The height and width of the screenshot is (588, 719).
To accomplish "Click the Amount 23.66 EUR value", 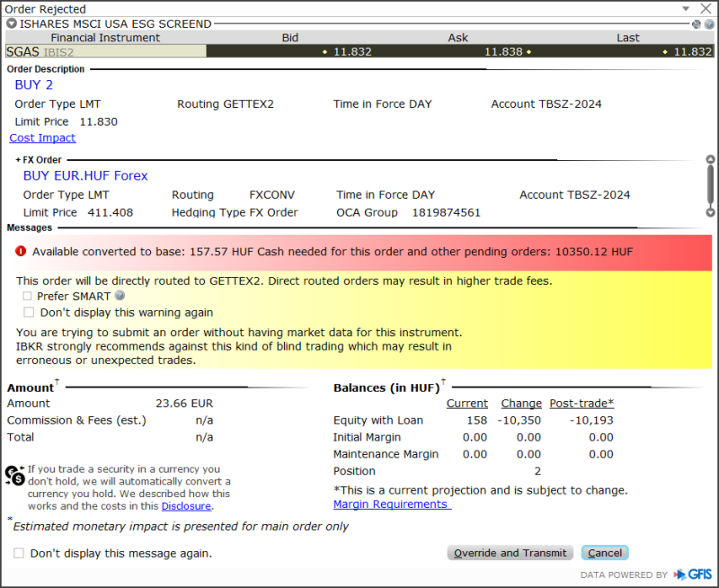I will pos(184,403).
